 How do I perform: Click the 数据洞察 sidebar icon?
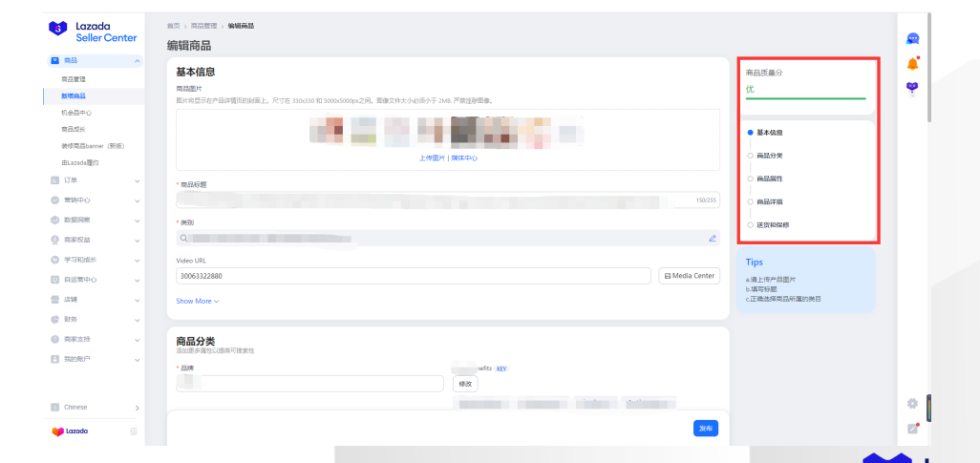[55, 221]
